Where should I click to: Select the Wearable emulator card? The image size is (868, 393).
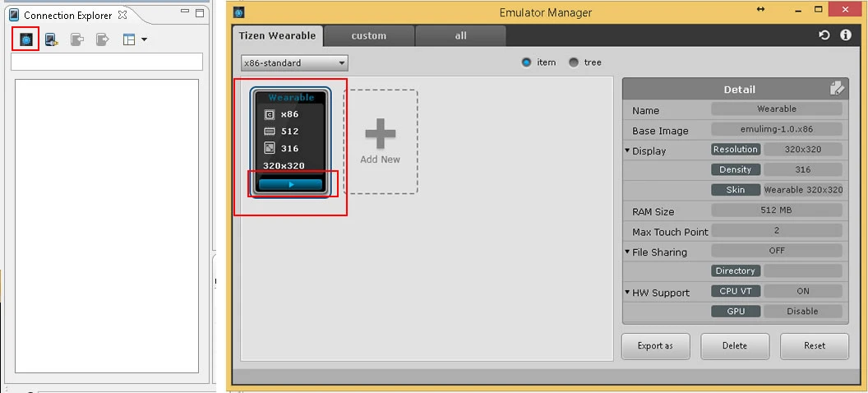point(291,142)
